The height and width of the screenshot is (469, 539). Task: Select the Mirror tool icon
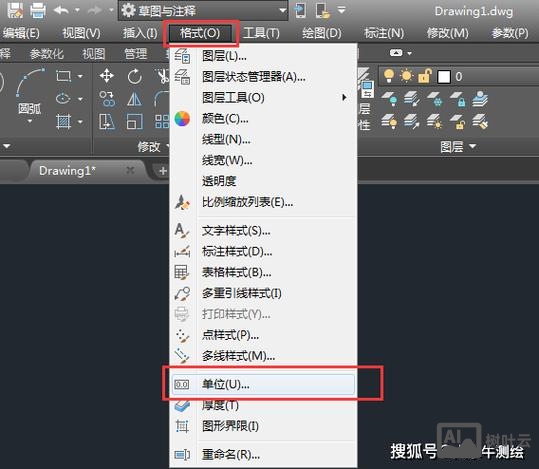tap(134, 99)
